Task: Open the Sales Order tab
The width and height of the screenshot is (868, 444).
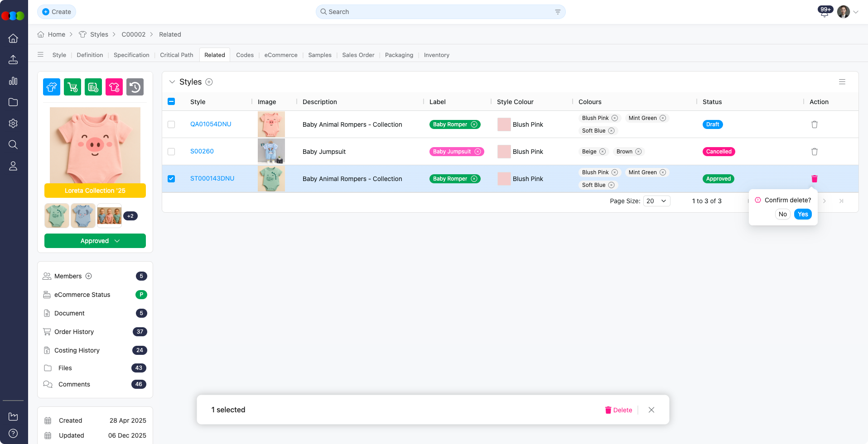Action: coord(358,55)
